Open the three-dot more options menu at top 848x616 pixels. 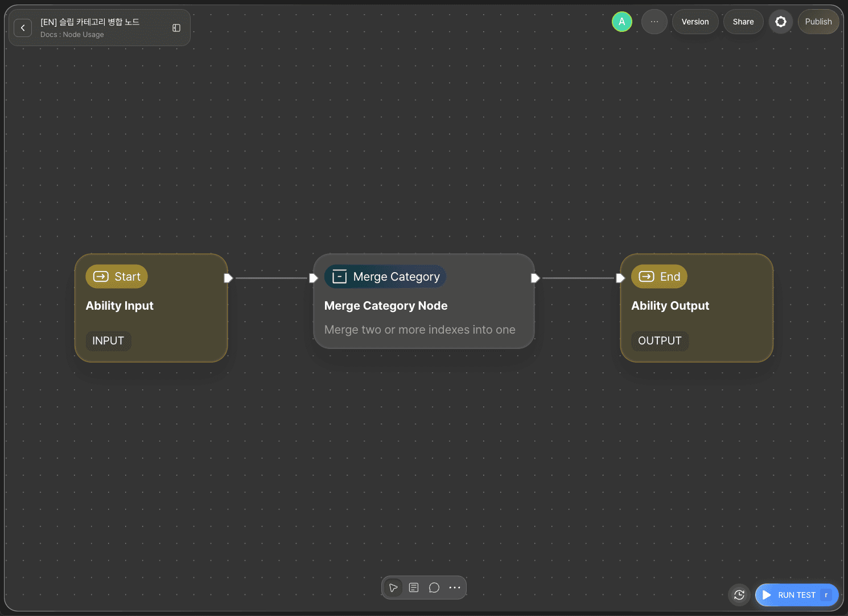click(x=654, y=22)
